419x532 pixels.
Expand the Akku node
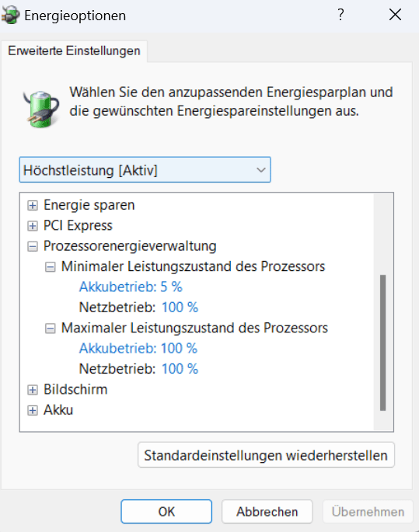tap(33, 411)
